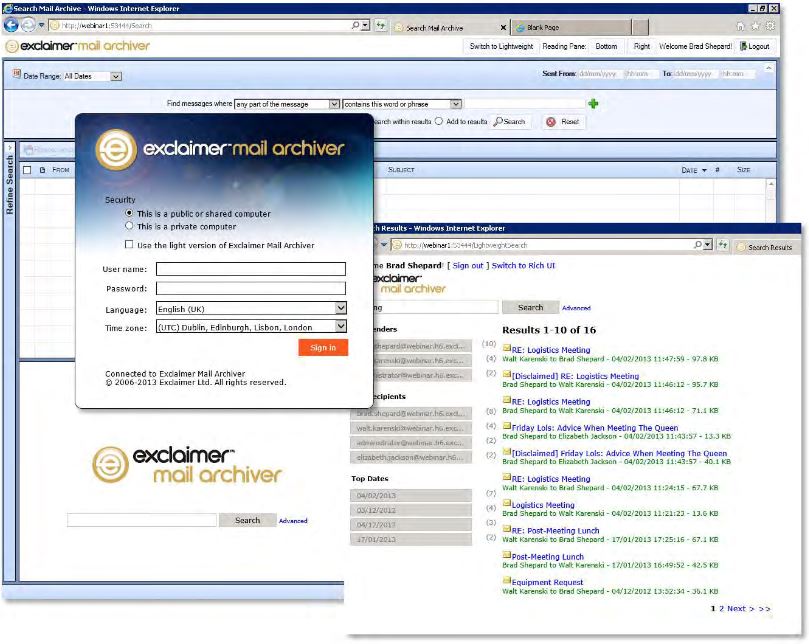
Task: Click the calendar icon next to Date Range
Action: tap(17, 74)
